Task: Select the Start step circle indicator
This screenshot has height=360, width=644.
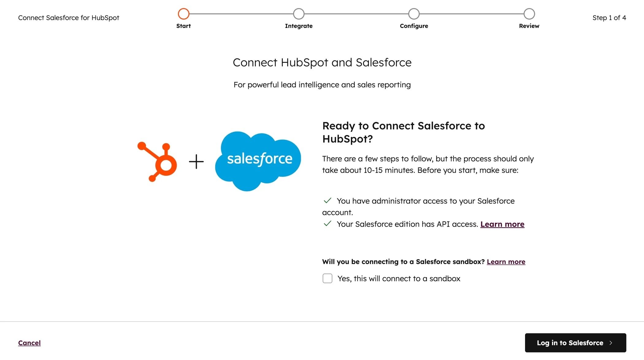Action: click(183, 13)
